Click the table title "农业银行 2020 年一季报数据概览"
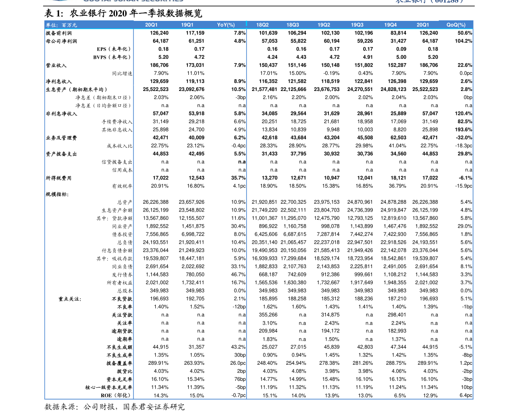This screenshot has height=420, width=518. tap(136, 13)
